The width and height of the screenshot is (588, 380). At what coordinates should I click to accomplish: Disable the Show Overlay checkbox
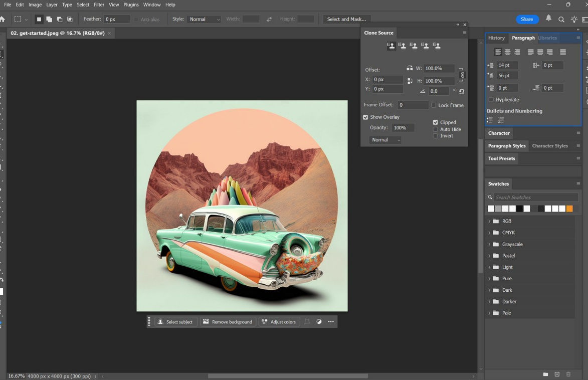pos(365,117)
